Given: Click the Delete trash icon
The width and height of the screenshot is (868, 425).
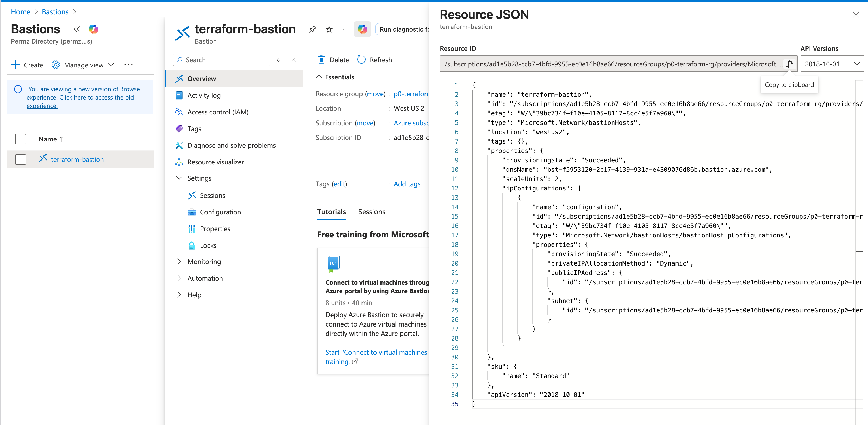Looking at the screenshot, I should coord(321,60).
